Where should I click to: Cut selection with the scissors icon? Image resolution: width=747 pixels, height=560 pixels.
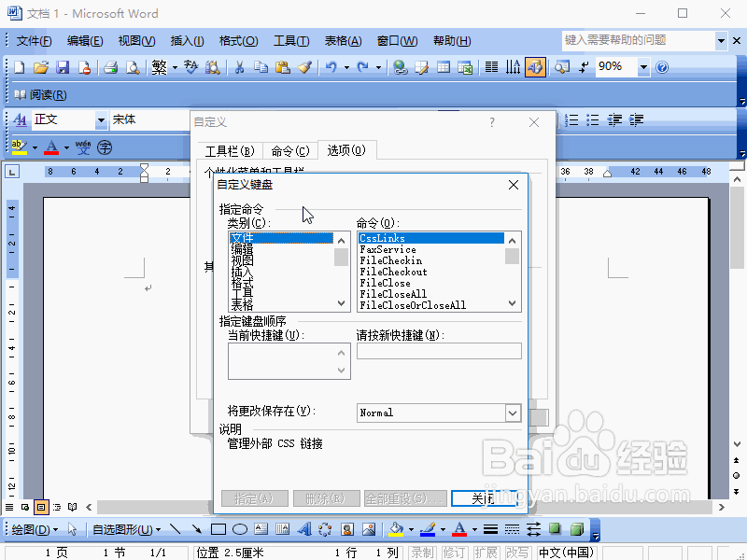click(239, 67)
